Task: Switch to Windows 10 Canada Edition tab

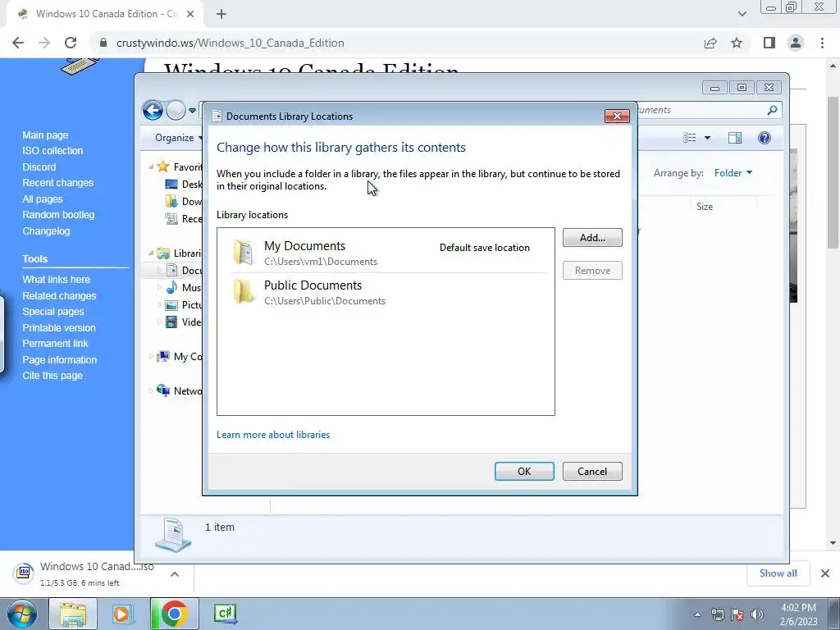Action: point(104,14)
